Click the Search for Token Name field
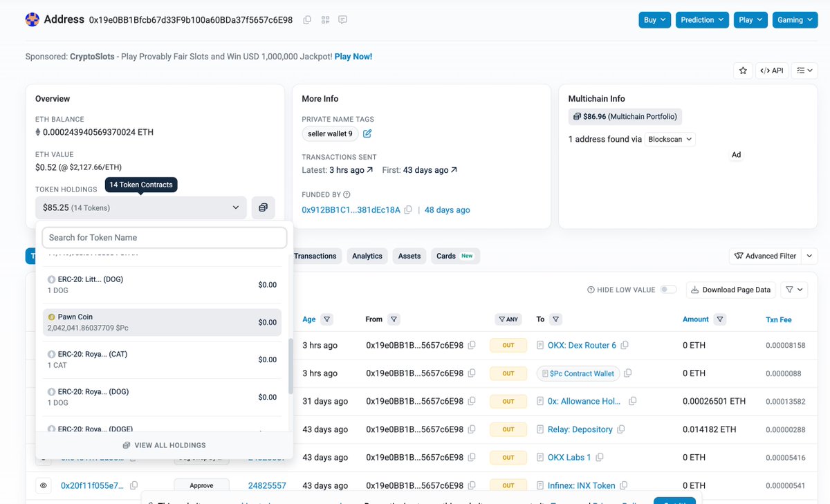 coord(165,237)
